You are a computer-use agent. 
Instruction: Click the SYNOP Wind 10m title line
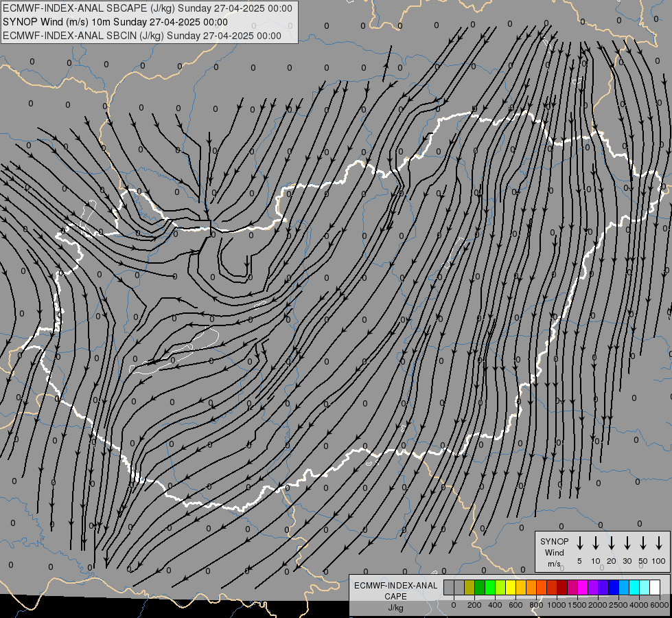(x=115, y=22)
